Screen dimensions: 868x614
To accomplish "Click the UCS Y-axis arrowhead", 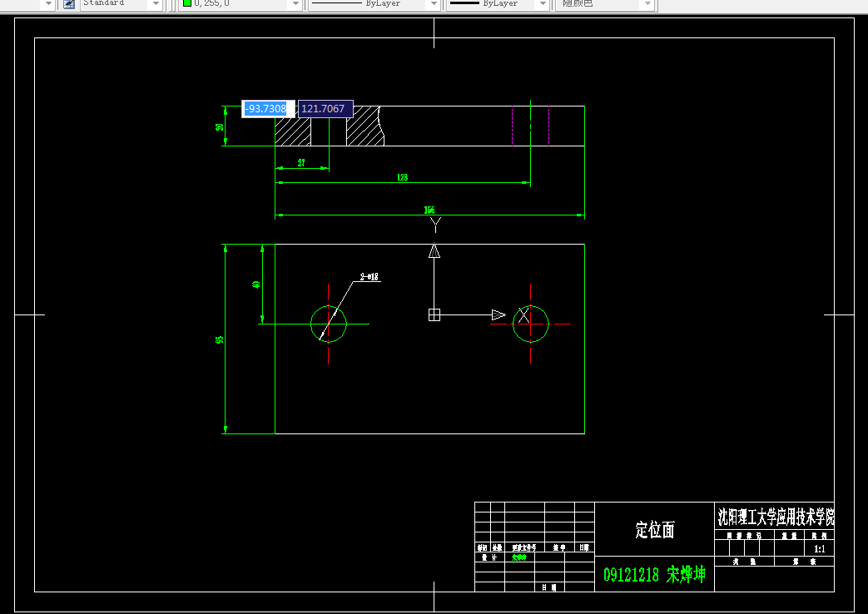I will [x=434, y=250].
